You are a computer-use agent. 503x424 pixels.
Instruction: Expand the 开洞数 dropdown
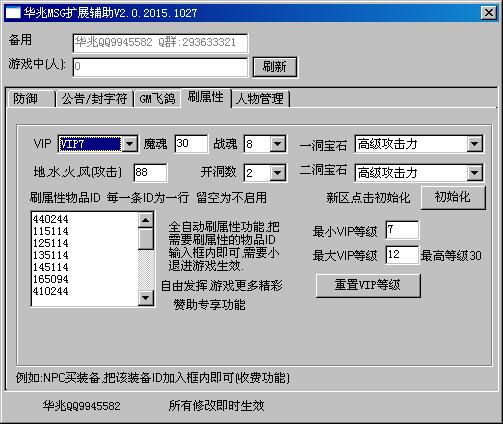277,173
